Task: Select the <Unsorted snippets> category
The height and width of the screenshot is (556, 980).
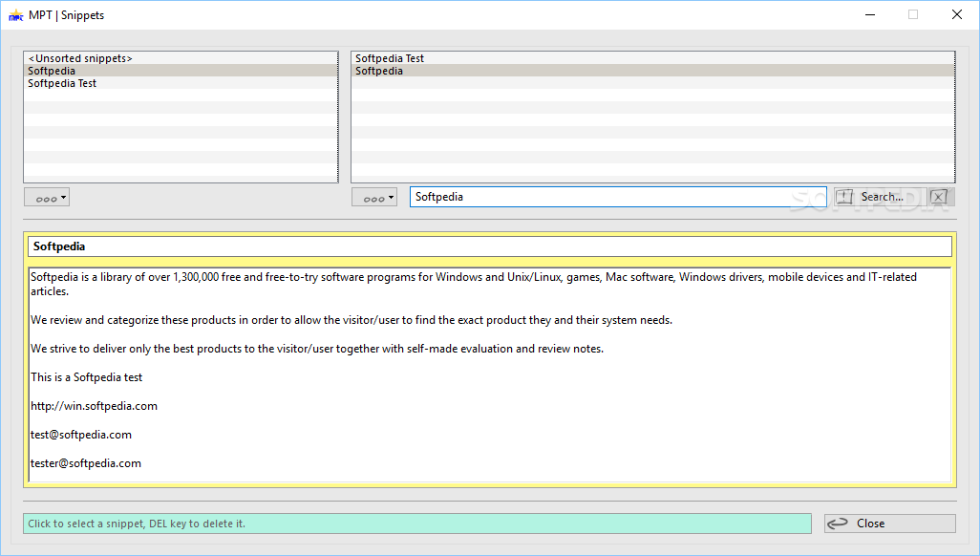Action: [x=181, y=58]
